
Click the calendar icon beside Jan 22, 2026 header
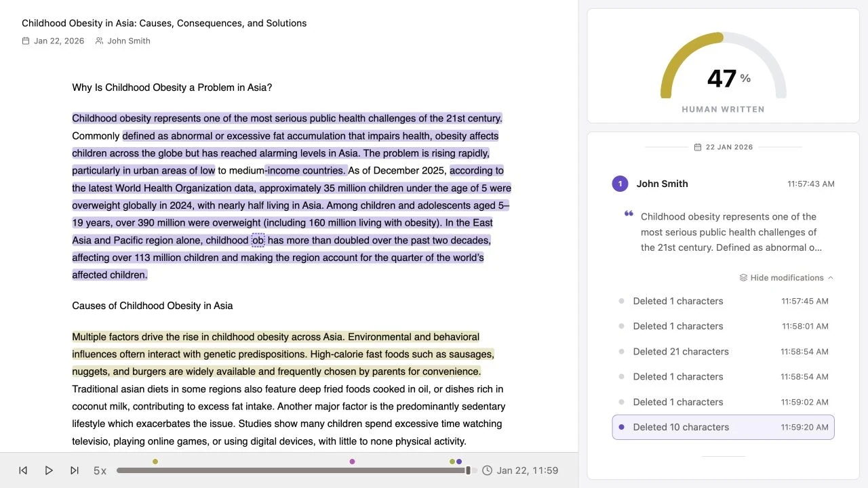(26, 41)
